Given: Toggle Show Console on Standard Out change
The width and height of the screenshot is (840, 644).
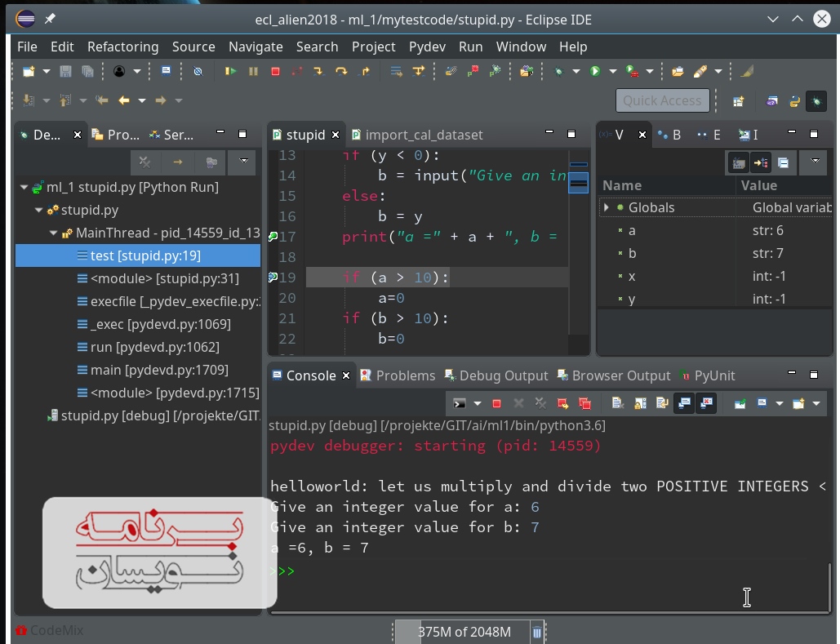Looking at the screenshot, I should pyautogui.click(x=685, y=403).
